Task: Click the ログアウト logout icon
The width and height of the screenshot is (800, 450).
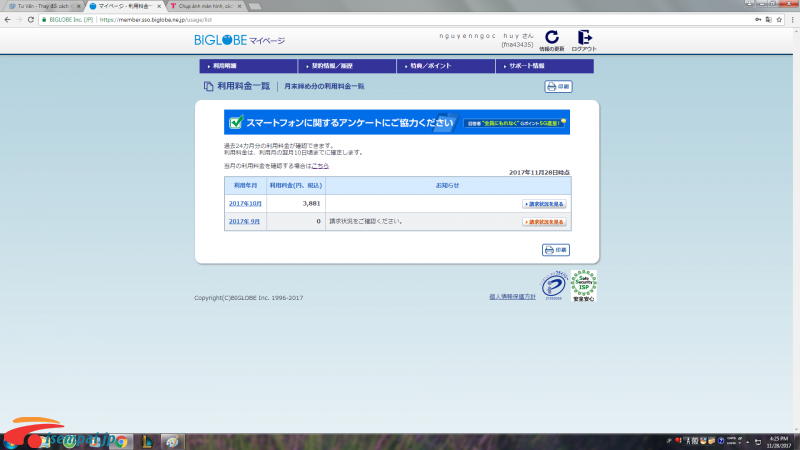Action: [x=584, y=38]
